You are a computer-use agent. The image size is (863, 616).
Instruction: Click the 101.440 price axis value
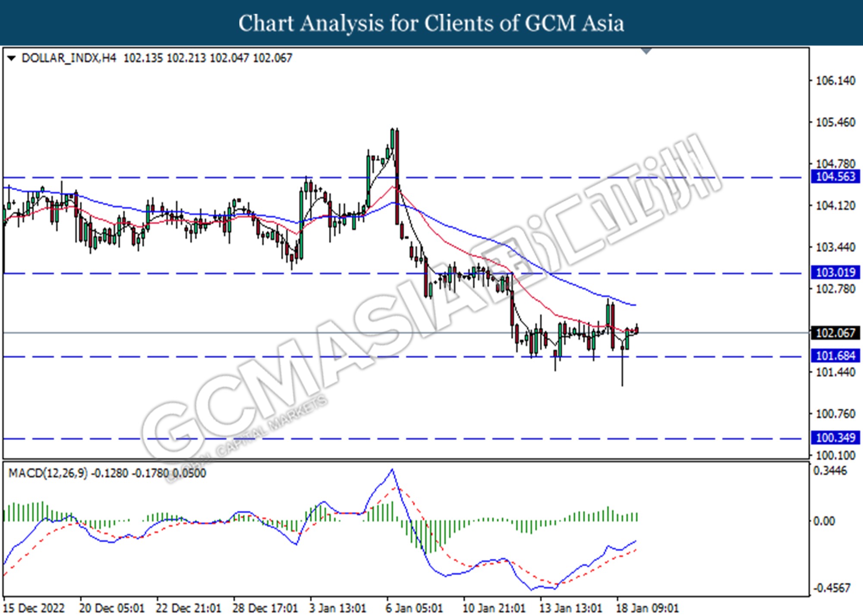835,372
